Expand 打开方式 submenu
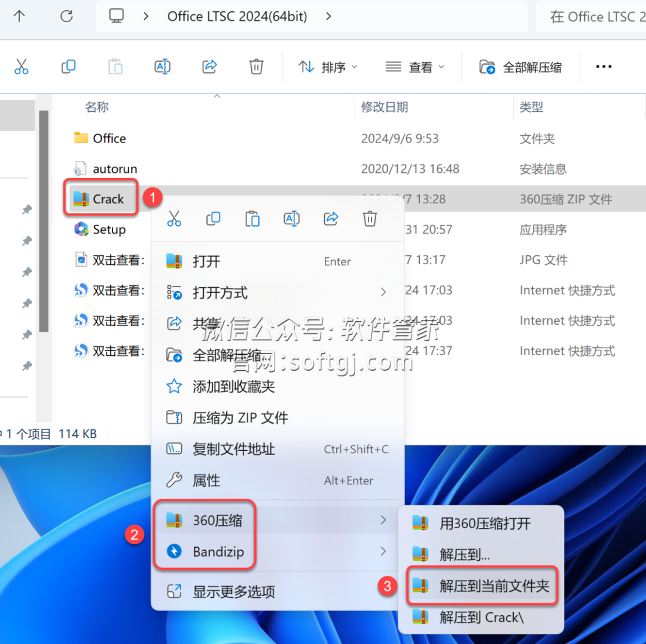646x644 pixels. (278, 293)
